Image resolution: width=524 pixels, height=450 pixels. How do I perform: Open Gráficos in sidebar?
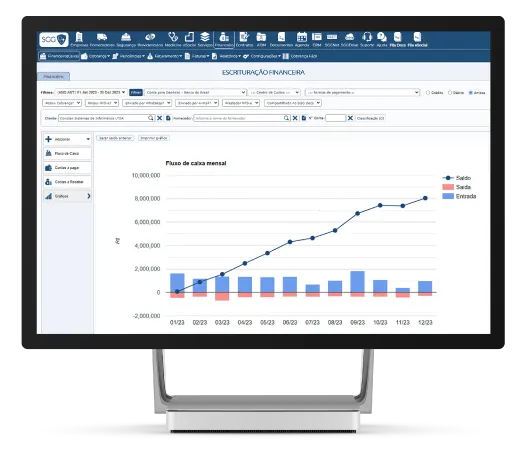point(68,196)
